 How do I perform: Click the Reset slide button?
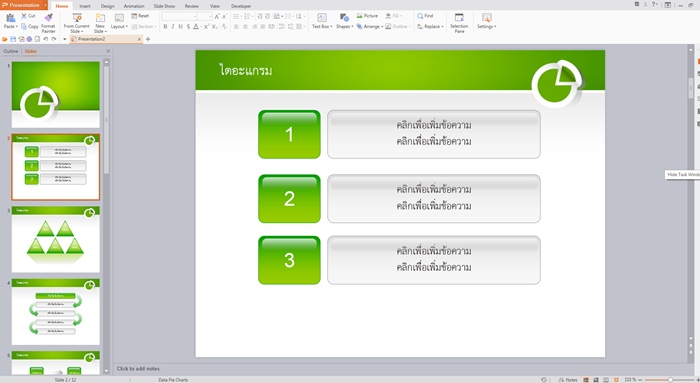140,16
